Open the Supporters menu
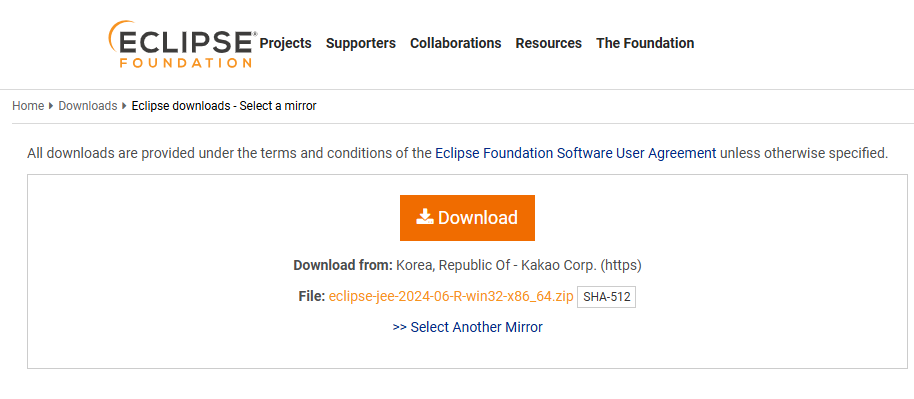The image size is (914, 399). [361, 43]
